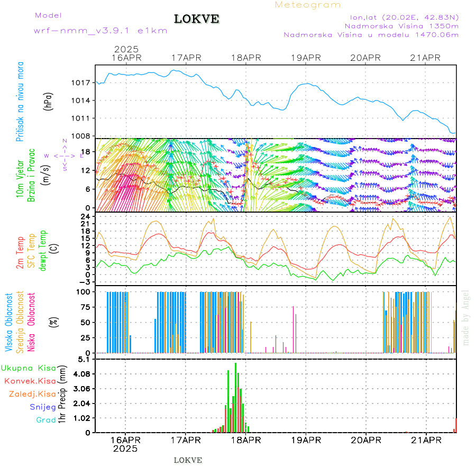Select 20APR above the pressure chart
This screenshot has width=476, height=476.
click(x=365, y=58)
